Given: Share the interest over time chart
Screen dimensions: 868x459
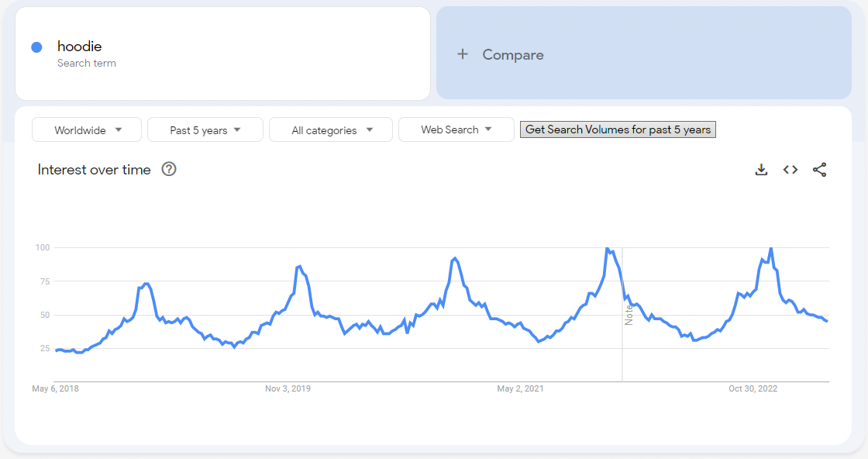Looking at the screenshot, I should pyautogui.click(x=819, y=170).
